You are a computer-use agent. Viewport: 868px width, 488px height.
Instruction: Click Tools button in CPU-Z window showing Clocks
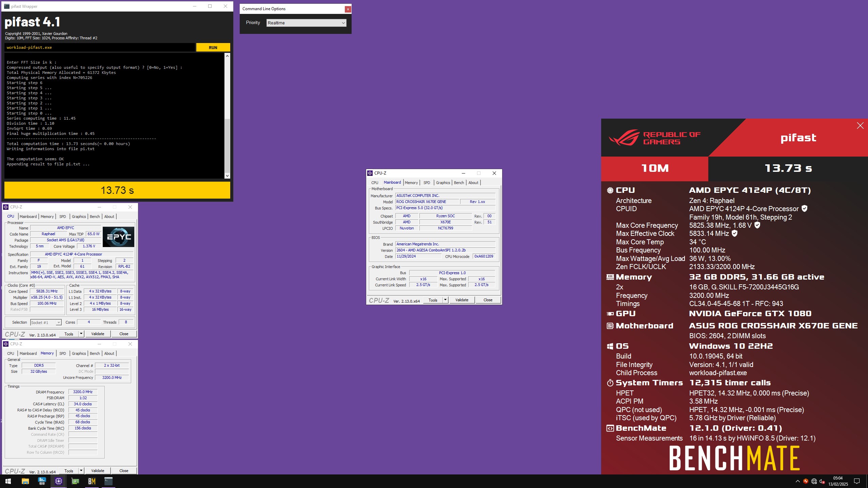pyautogui.click(x=69, y=334)
